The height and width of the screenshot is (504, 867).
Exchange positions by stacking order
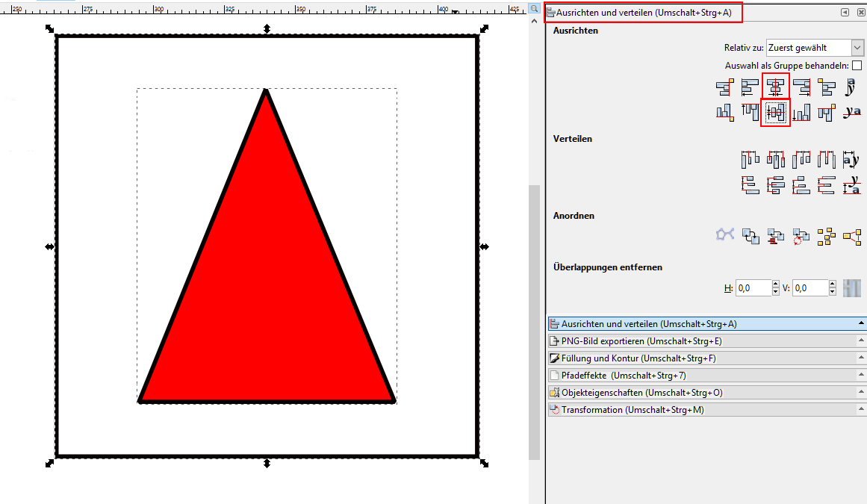pyautogui.click(x=775, y=237)
